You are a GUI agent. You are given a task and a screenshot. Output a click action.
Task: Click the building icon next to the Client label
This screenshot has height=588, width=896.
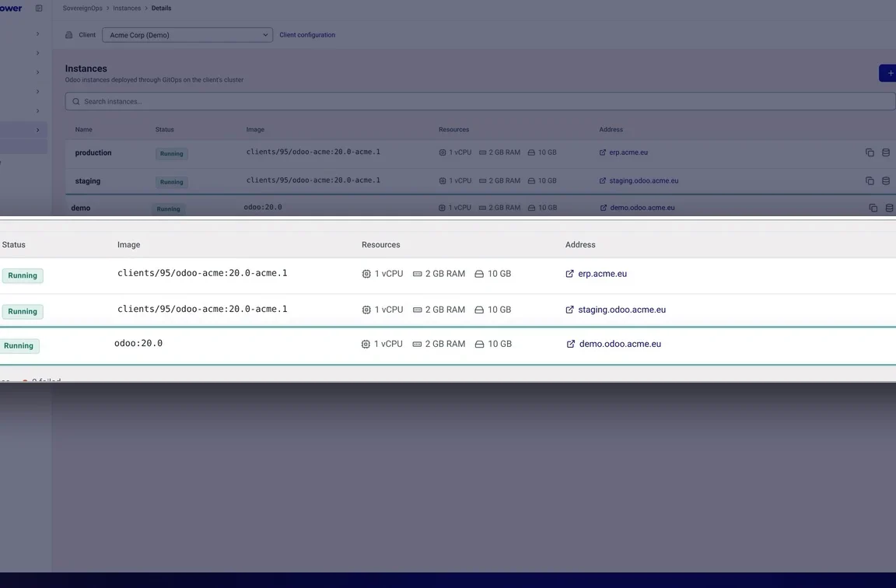tap(69, 35)
